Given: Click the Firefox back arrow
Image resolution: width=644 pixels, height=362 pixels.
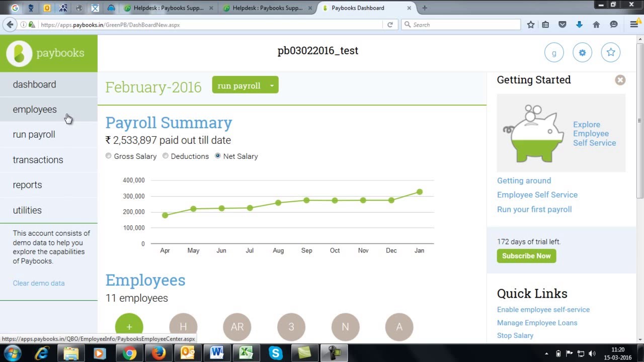Looking at the screenshot, I should pyautogui.click(x=10, y=24).
